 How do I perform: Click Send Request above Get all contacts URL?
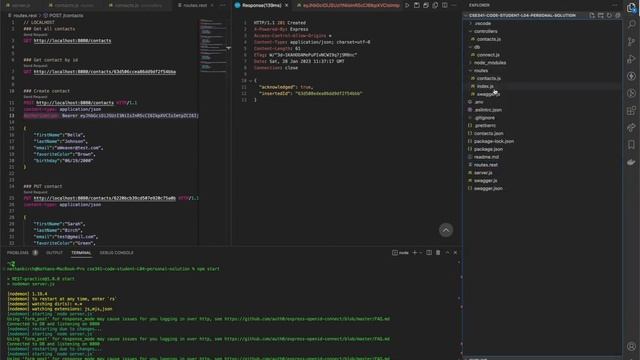tap(36, 35)
